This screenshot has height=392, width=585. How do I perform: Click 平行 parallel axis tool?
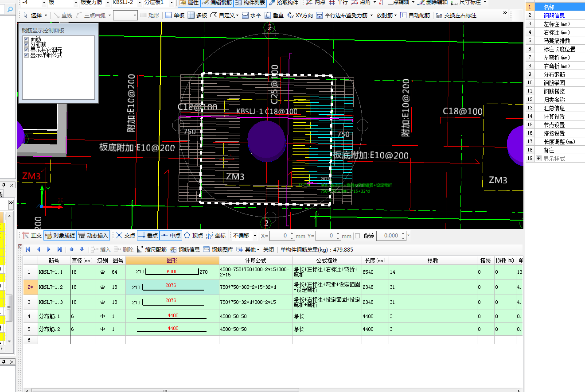338,3
